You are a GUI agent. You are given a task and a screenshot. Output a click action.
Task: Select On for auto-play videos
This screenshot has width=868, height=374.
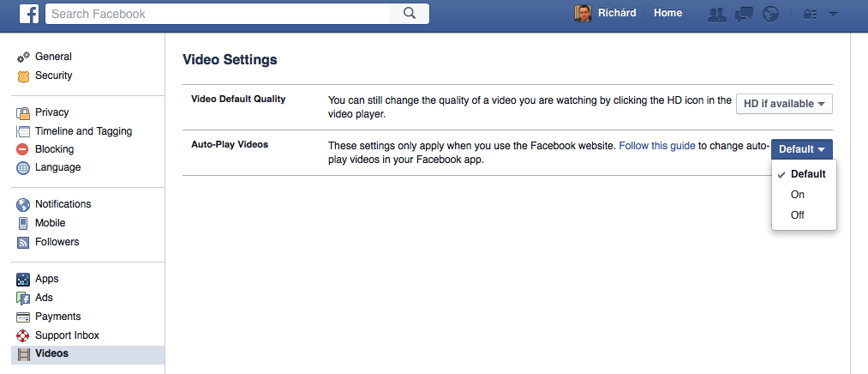pyautogui.click(x=798, y=195)
